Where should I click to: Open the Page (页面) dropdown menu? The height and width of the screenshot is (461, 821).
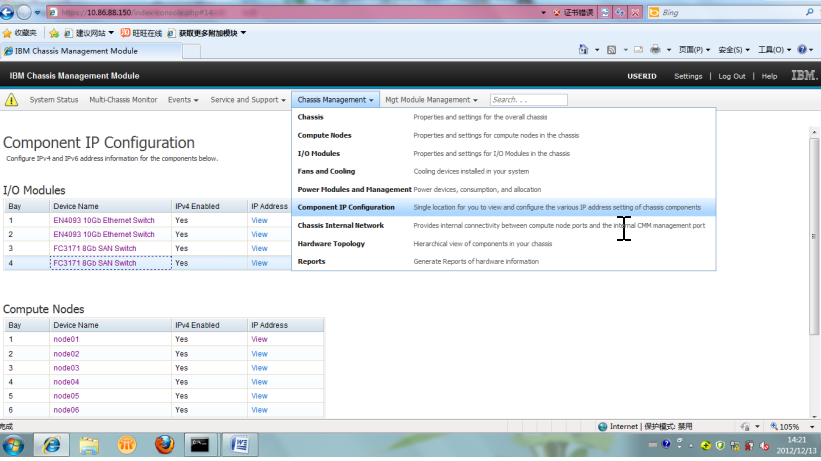pyautogui.click(x=694, y=50)
